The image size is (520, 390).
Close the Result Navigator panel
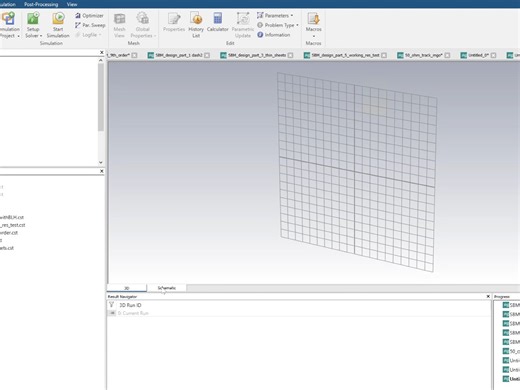click(488, 296)
